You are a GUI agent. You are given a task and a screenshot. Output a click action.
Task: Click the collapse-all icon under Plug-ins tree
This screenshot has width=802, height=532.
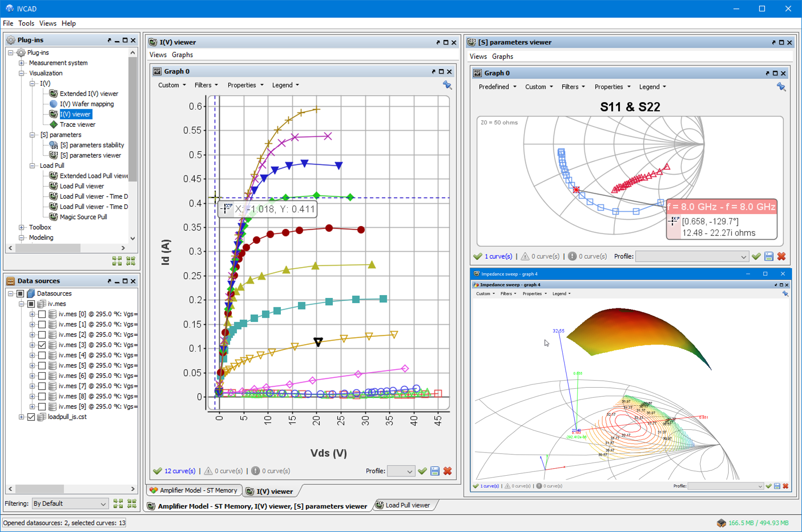[131, 261]
